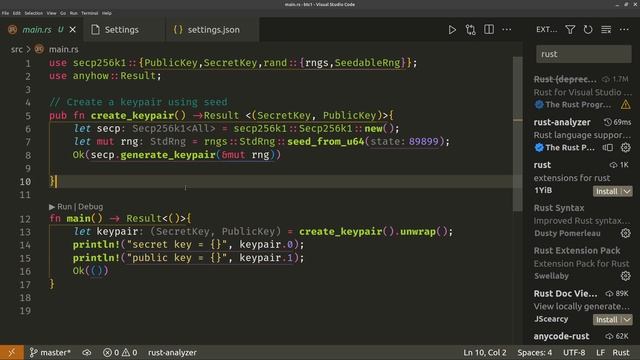Open source control changes icon in editor toolbar

click(470, 30)
